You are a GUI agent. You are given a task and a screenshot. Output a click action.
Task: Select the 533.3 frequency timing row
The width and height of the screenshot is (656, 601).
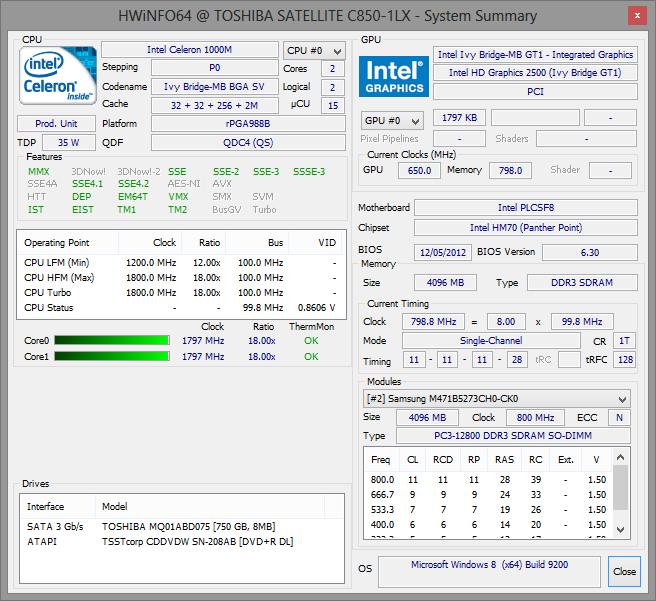[488, 510]
